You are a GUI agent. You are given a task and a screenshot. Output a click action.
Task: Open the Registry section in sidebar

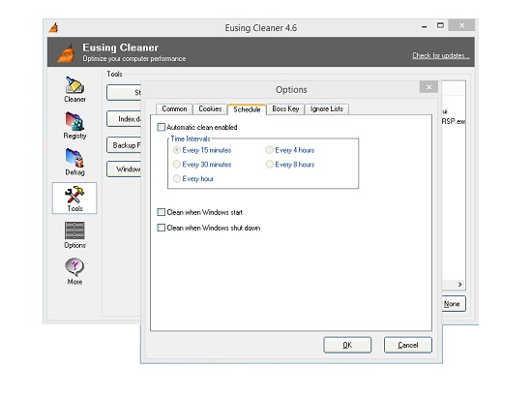click(x=74, y=126)
